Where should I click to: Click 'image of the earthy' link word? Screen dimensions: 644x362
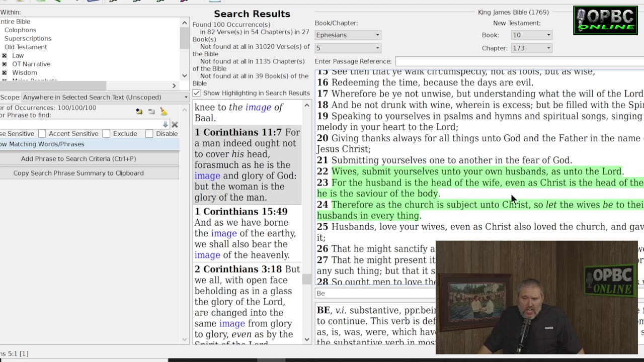[223, 233]
